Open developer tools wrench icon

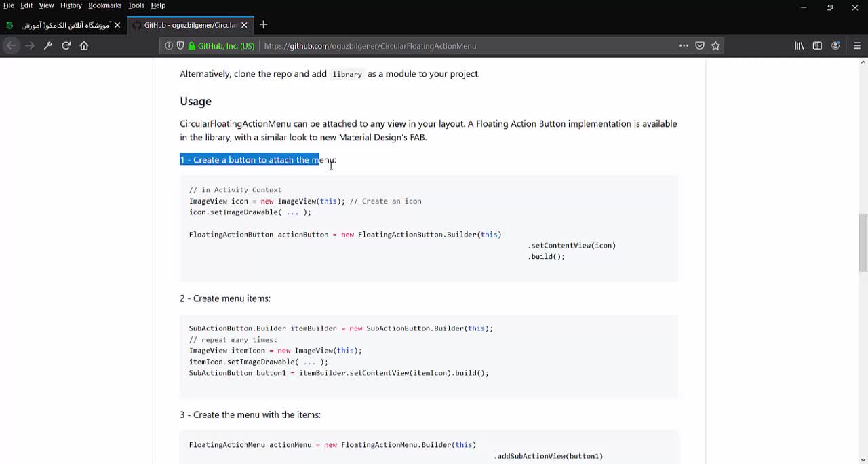click(47, 45)
